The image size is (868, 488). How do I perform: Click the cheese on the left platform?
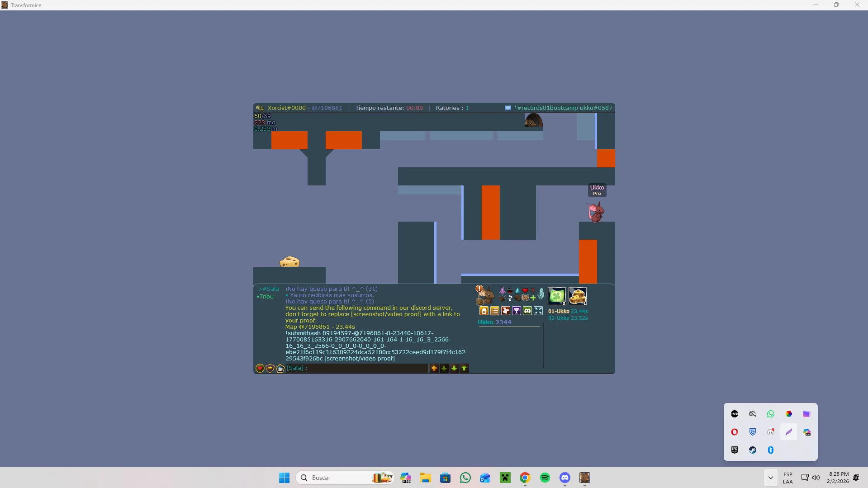coord(289,262)
